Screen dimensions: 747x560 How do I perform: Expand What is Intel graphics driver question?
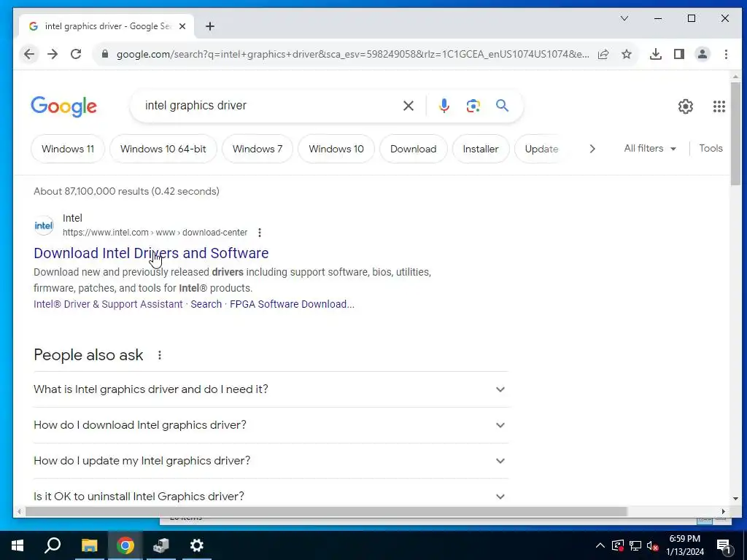pyautogui.click(x=271, y=389)
